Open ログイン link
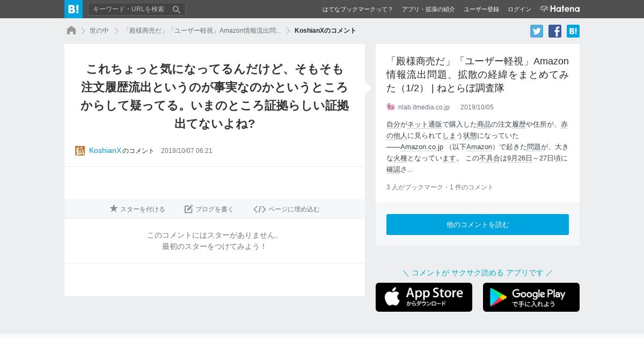Image resolution: width=644 pixels, height=338 pixels. 519,9
